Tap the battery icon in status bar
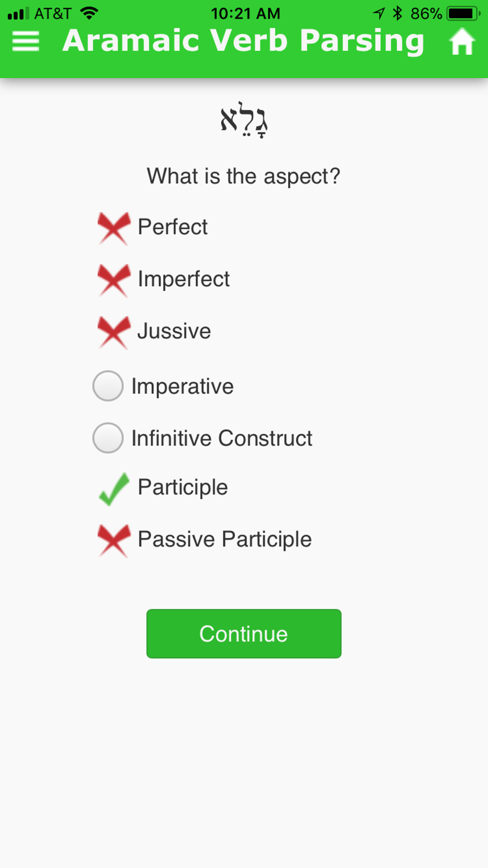This screenshot has width=488, height=868. pos(464,13)
